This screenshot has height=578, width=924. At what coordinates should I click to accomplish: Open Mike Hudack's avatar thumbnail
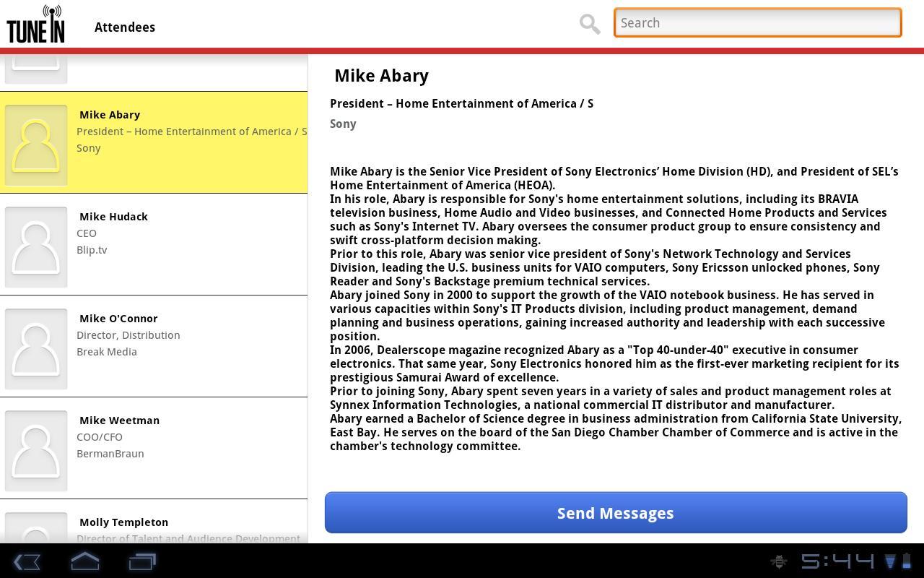tap(36, 247)
